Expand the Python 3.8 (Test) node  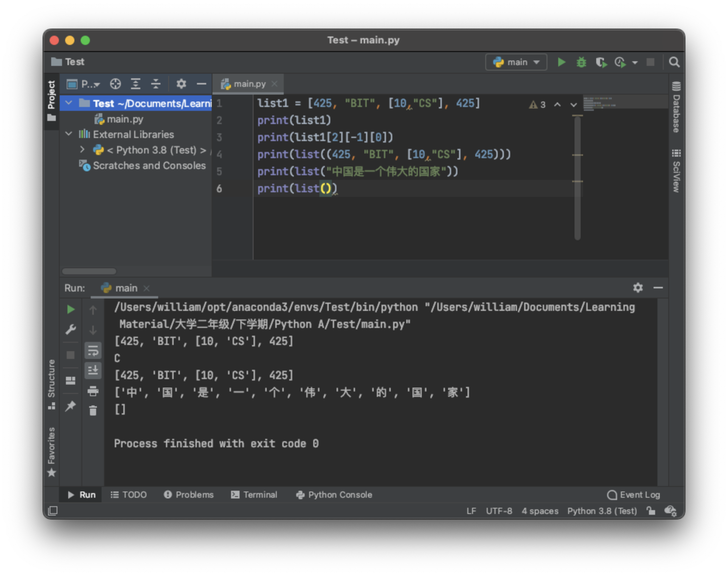(x=82, y=150)
